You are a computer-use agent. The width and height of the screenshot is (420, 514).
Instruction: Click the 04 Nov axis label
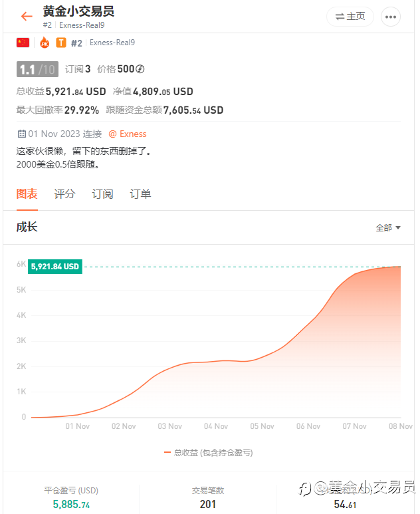(x=216, y=426)
